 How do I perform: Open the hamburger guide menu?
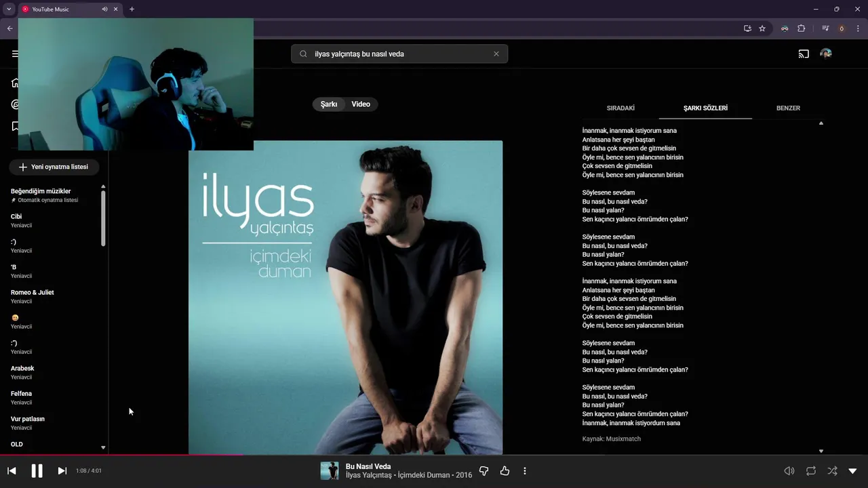pyautogui.click(x=15, y=54)
